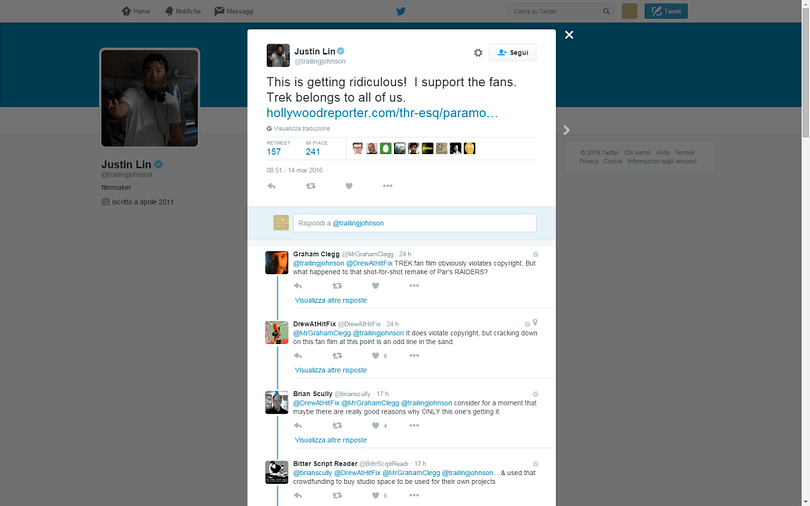
Task: Open Notifiche in the top navigation
Action: 182,11
